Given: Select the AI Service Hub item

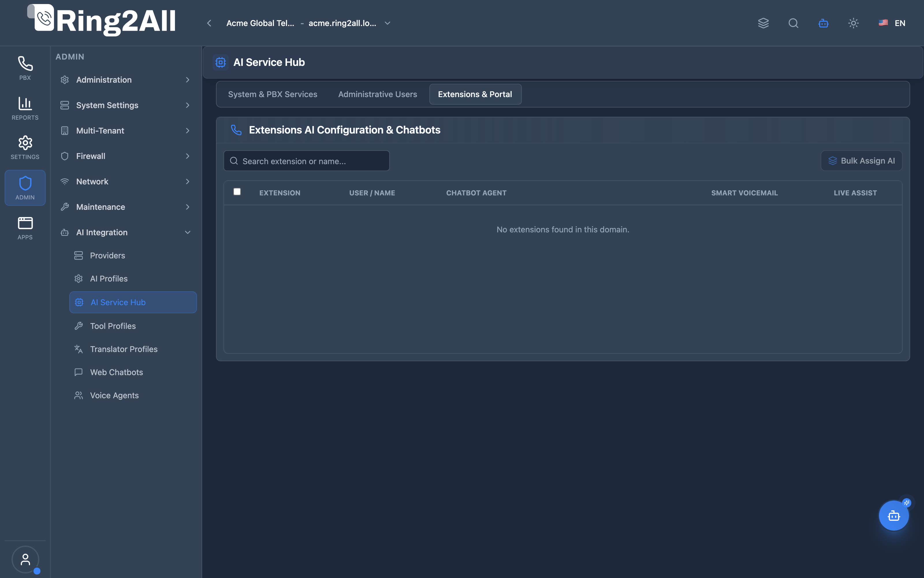Looking at the screenshot, I should tap(133, 302).
